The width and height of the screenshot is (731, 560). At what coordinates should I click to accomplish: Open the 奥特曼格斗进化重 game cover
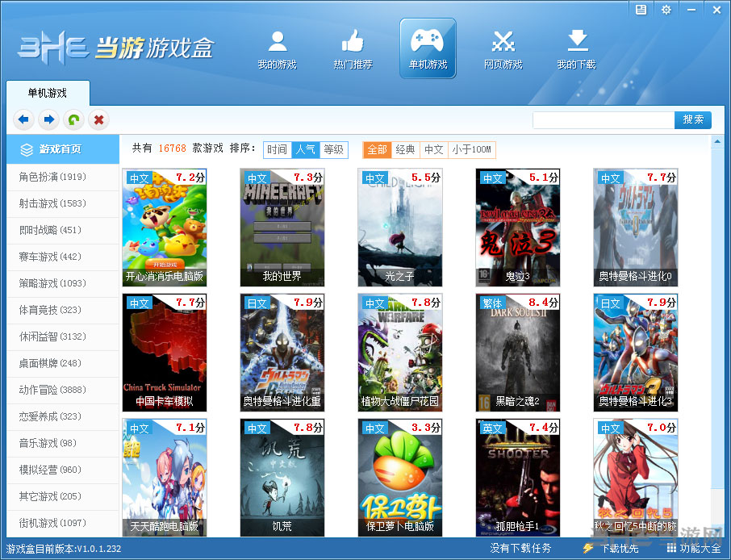click(282, 353)
